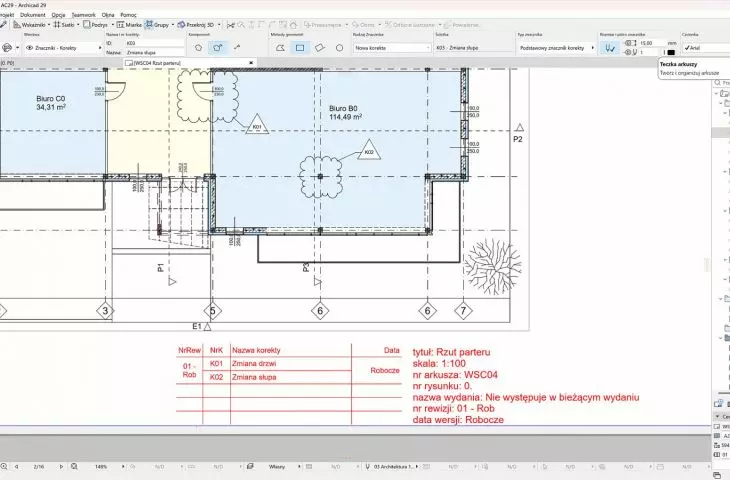730x480 pixels.
Task: Click the Wskaźniki guides toolbar button
Action: [x=29, y=25]
